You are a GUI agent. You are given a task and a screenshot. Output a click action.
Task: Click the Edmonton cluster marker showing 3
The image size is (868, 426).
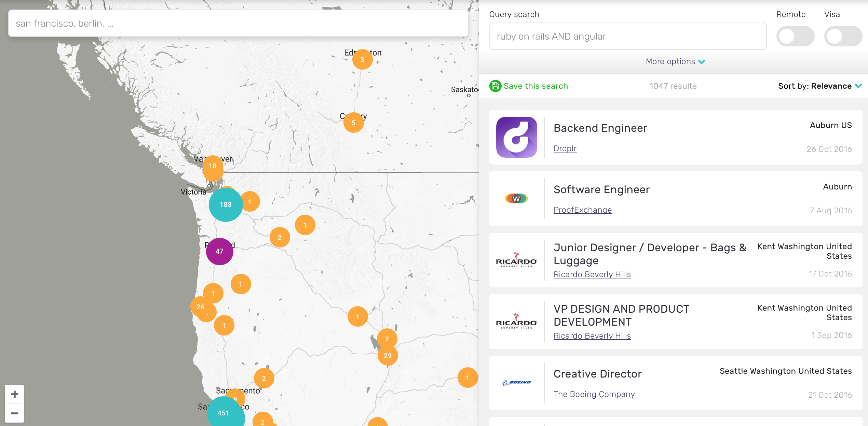coord(362,59)
